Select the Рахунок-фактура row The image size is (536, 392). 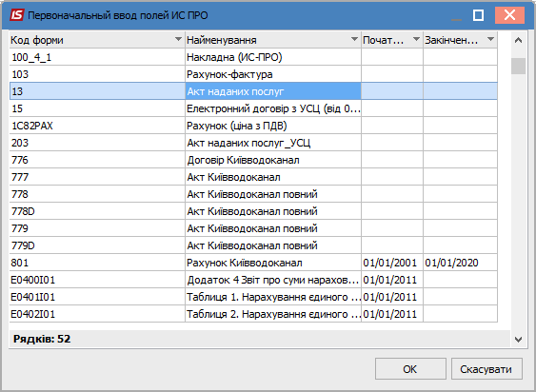tap(253, 74)
